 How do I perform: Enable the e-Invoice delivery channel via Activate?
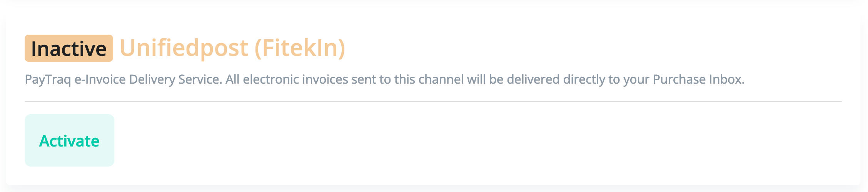pyautogui.click(x=69, y=141)
